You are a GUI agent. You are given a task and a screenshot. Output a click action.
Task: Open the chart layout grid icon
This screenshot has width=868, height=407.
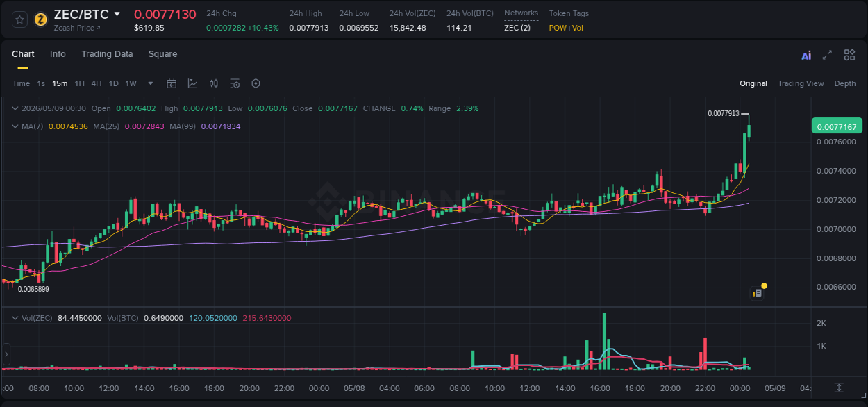click(849, 55)
